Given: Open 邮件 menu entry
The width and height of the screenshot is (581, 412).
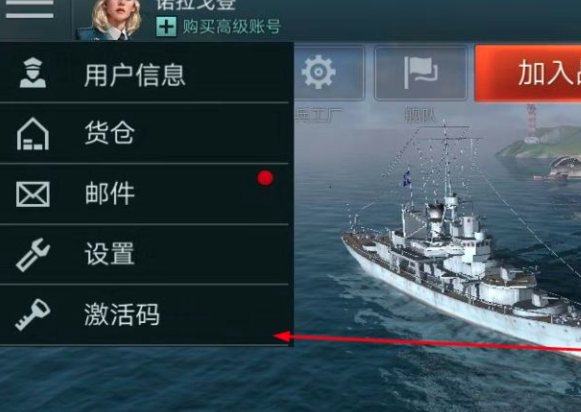Looking at the screenshot, I should tap(144, 194).
